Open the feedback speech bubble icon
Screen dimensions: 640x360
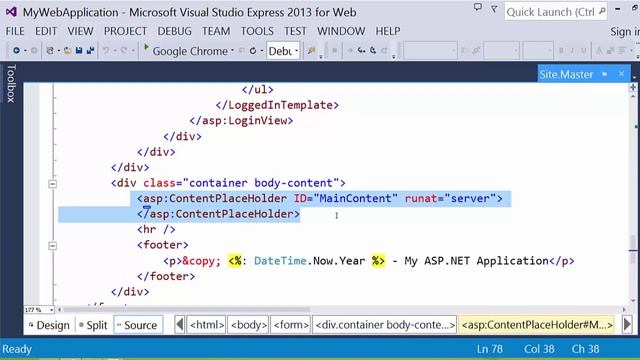477,7
